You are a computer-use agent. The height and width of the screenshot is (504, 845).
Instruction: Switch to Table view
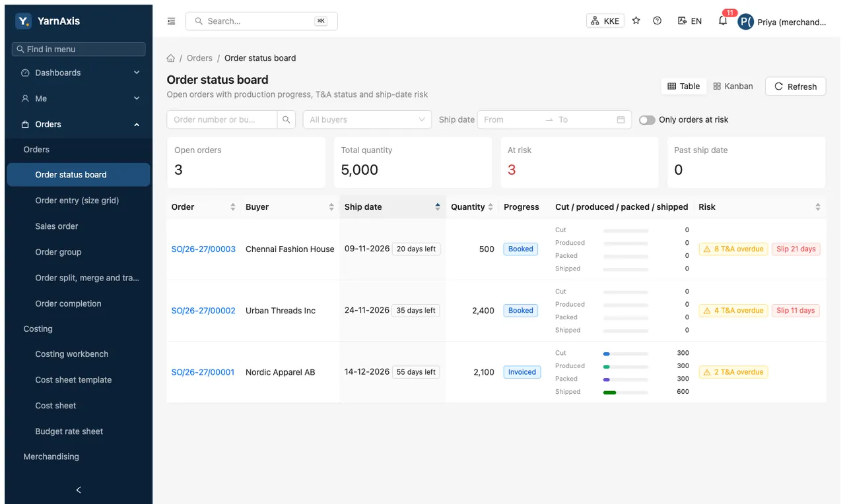pos(684,86)
